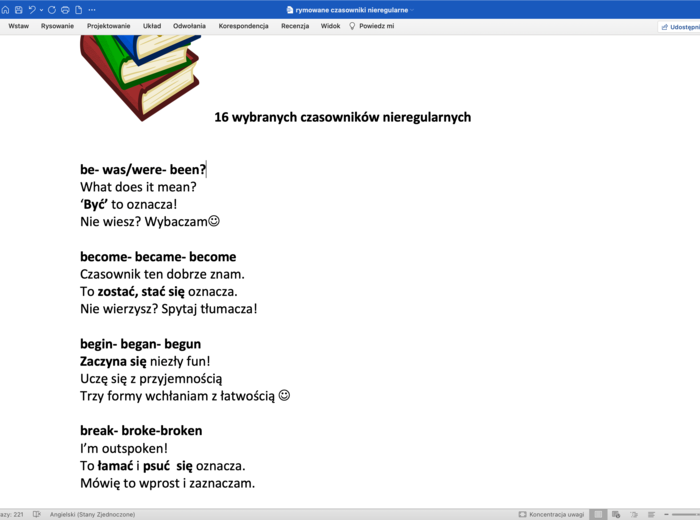Select the print layout view icon
This screenshot has width=700, height=520.
point(598,515)
